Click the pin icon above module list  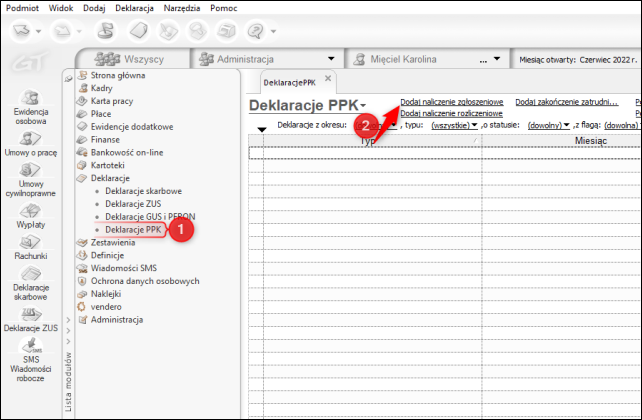click(x=68, y=79)
